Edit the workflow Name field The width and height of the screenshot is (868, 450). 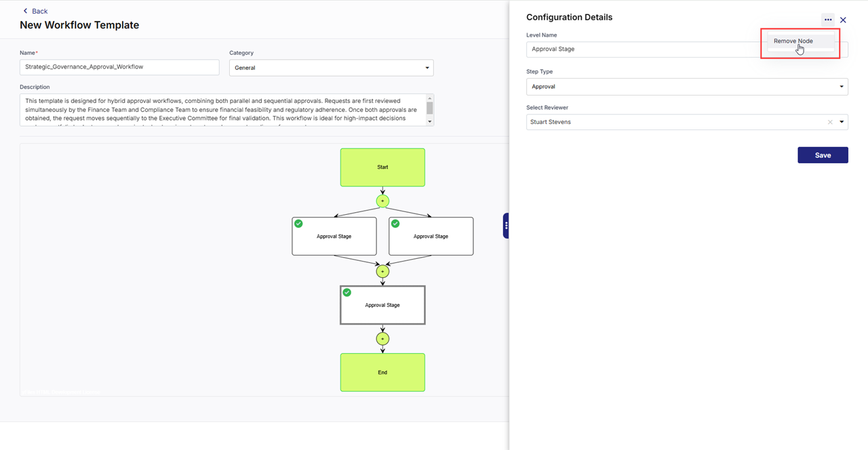(x=119, y=67)
